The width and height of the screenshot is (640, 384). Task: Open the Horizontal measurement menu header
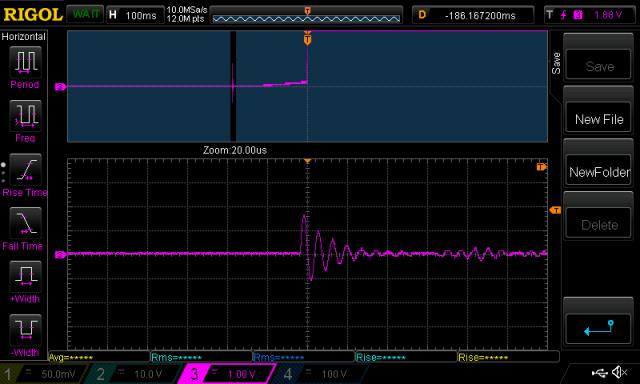24,36
